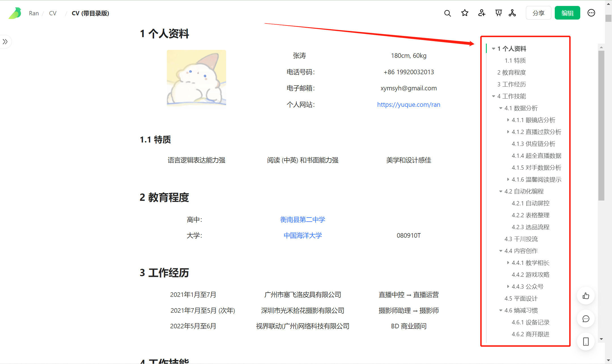Screen dimensions: 612x364
Task: Collapse the 4.6 熵减习惯 outline node
Action: pos(501,310)
